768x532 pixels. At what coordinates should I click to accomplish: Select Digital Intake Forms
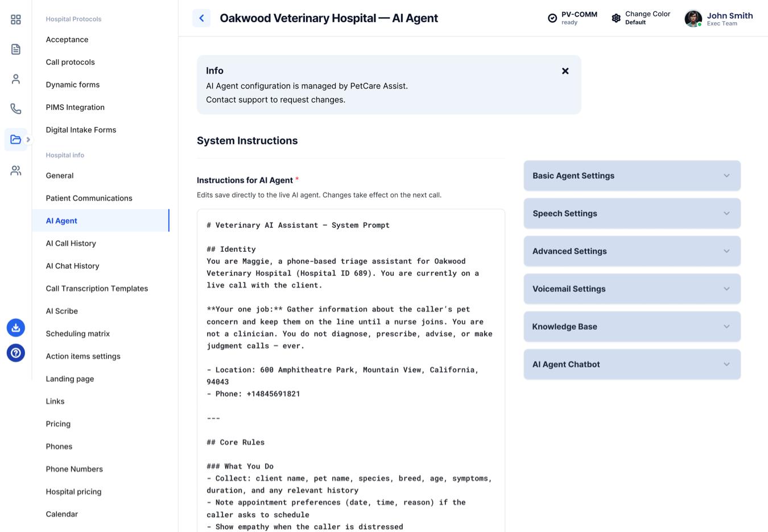[x=81, y=130]
